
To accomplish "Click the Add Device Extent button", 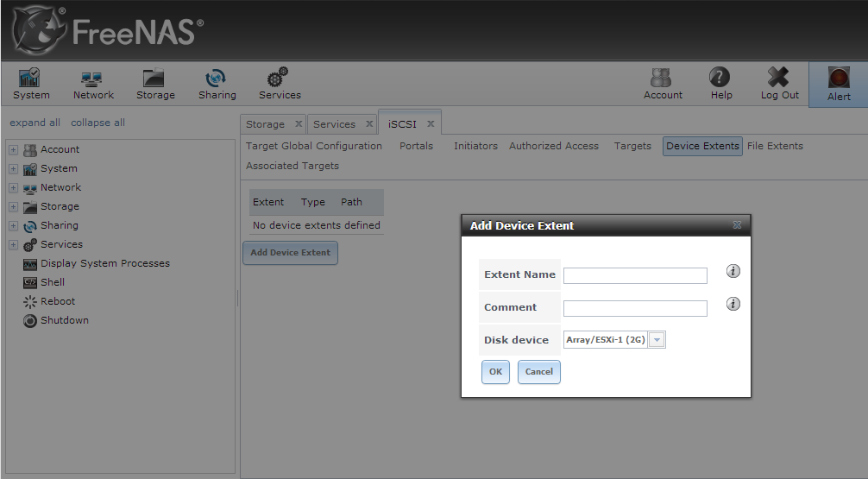I will coord(290,253).
